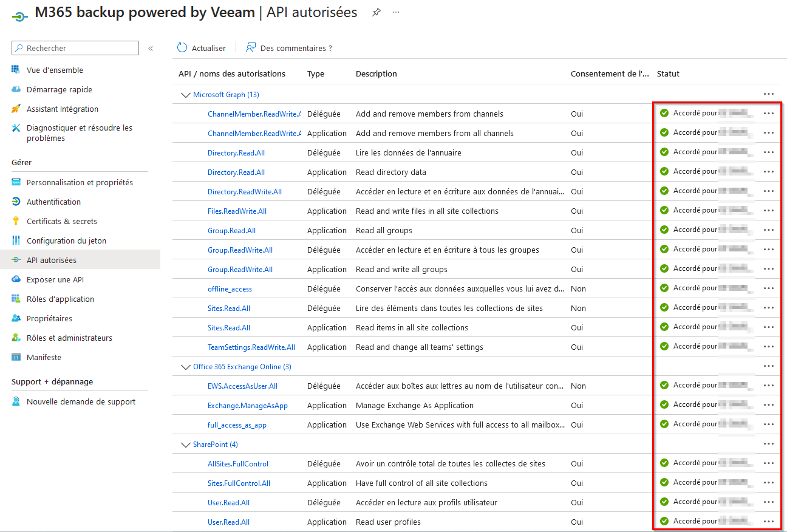
Task: Click the Type column header
Action: 316,73
